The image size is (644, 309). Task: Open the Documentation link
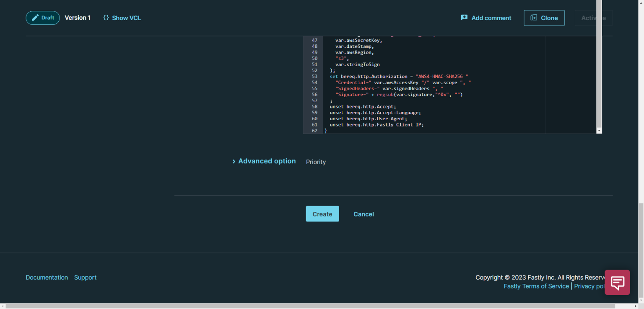pos(47,277)
